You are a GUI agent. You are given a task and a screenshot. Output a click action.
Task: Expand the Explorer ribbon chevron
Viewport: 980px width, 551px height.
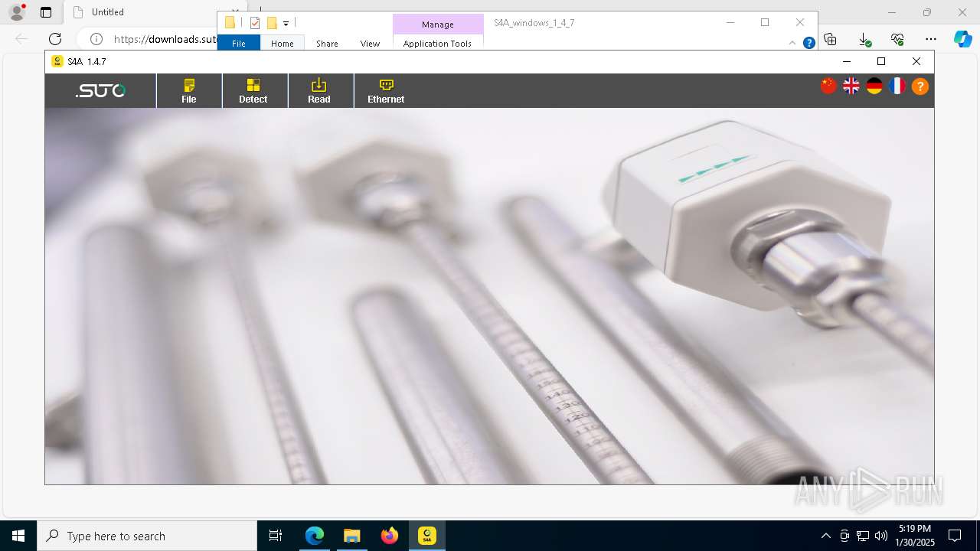pos(792,44)
